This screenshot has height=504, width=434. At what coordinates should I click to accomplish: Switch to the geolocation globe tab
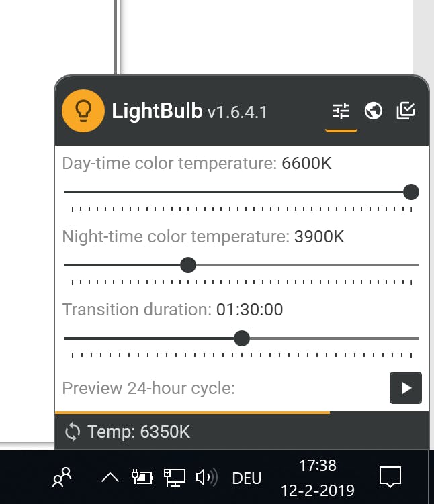[374, 111]
